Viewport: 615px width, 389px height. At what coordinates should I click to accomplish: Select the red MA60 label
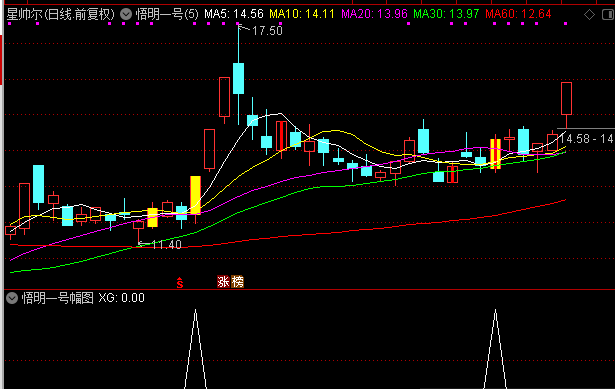click(518, 15)
